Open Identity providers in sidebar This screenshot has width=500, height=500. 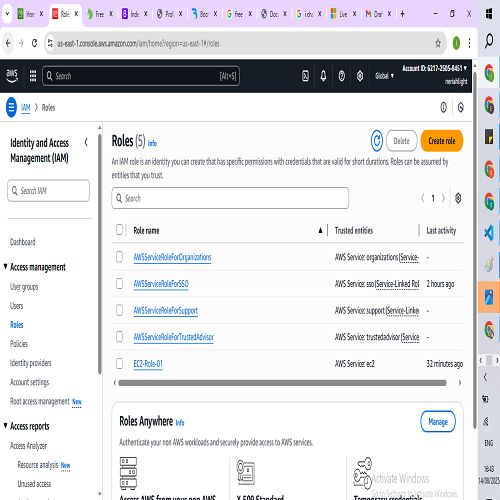pos(31,363)
